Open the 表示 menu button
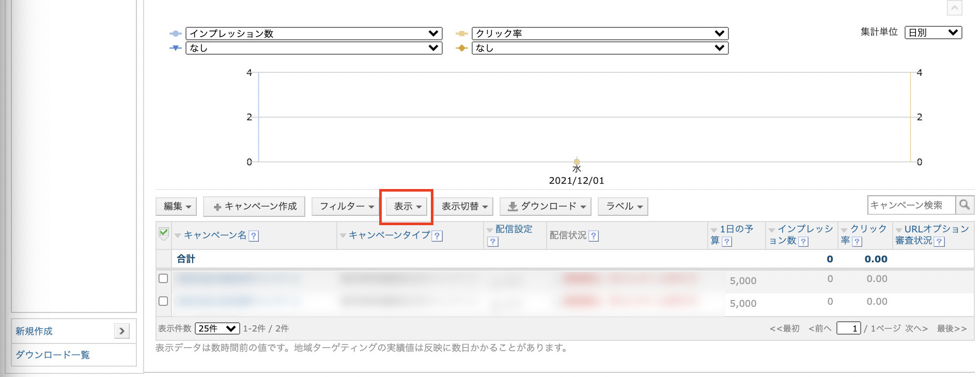The width and height of the screenshot is (980, 377). pos(407,207)
